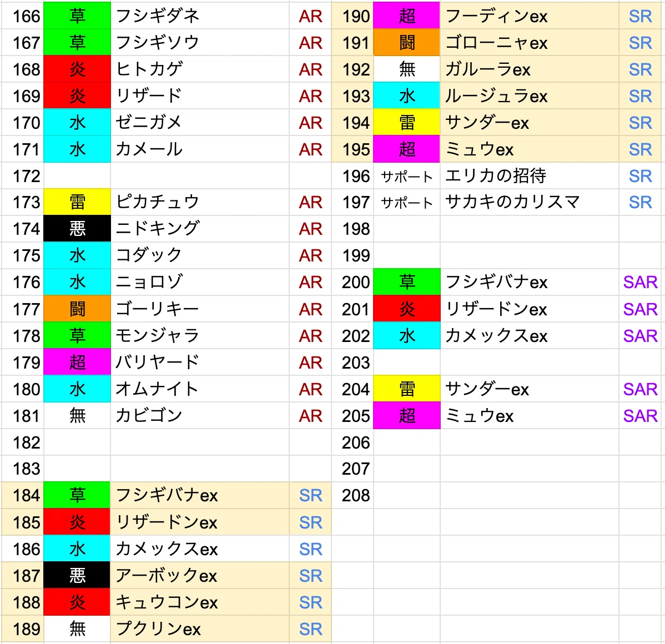This screenshot has height=644, width=665.
Task: Click the サカキのカリスマ cell
Action: pyautogui.click(x=530, y=202)
